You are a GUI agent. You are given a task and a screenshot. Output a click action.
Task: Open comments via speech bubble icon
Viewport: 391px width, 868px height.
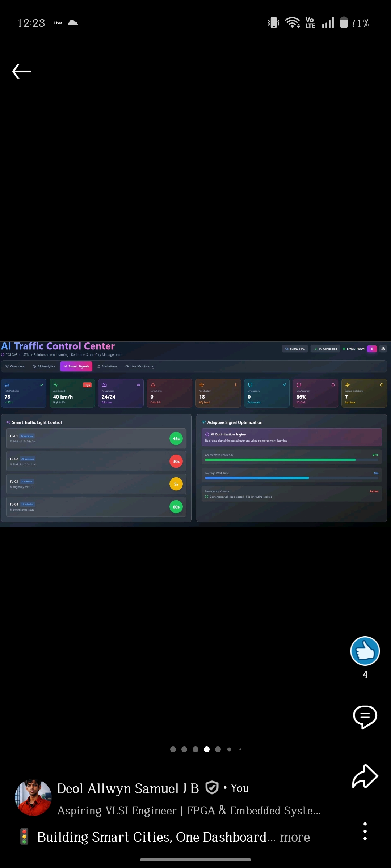pos(365,717)
